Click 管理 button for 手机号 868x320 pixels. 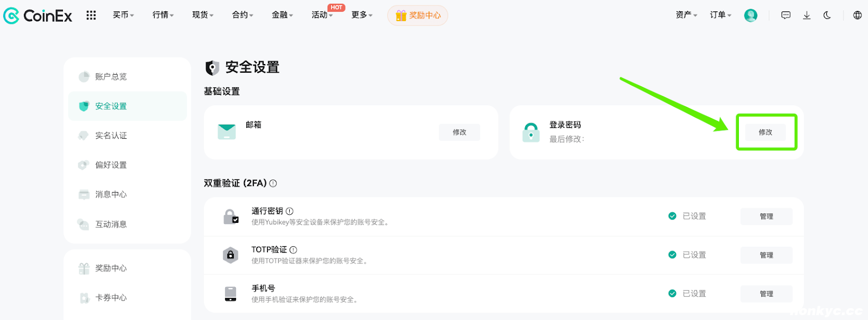pyautogui.click(x=766, y=294)
